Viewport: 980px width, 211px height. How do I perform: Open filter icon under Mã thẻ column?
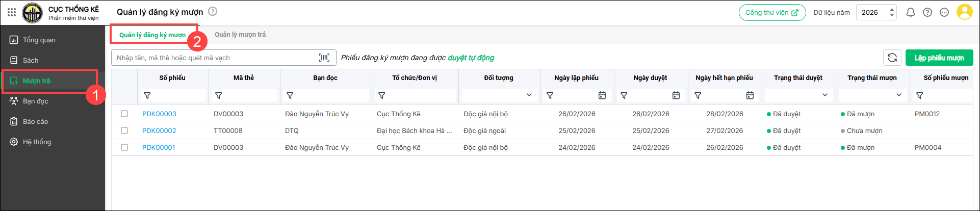coord(219,95)
